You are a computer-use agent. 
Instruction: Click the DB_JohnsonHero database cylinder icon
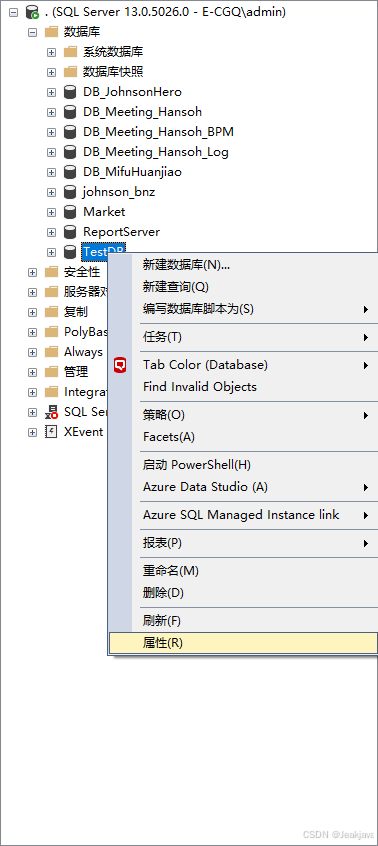[70, 92]
